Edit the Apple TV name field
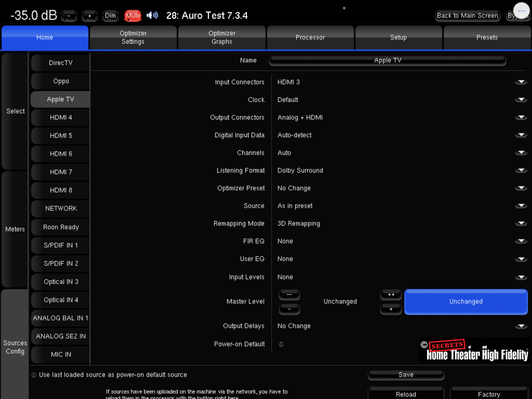532x399 pixels. click(x=388, y=60)
